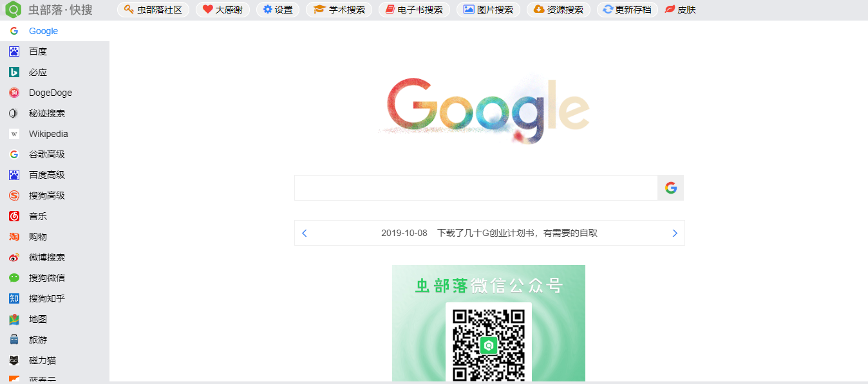868x384 pixels.
Task: Open 皮肤 skin chooser
Action: tap(680, 10)
